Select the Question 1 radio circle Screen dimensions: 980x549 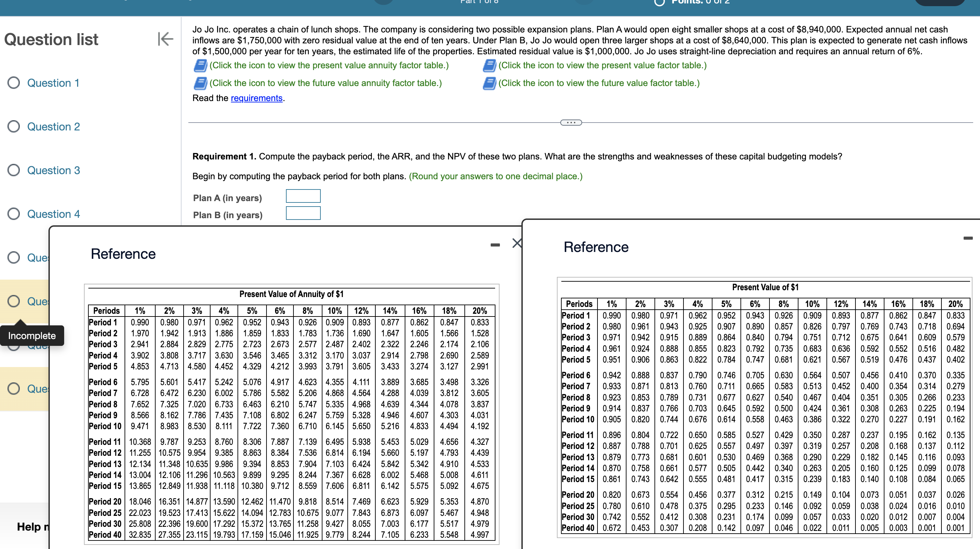(x=14, y=83)
